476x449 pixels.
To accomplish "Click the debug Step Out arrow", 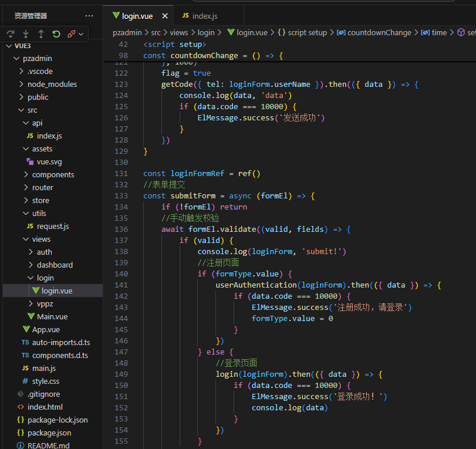I will [41, 34].
